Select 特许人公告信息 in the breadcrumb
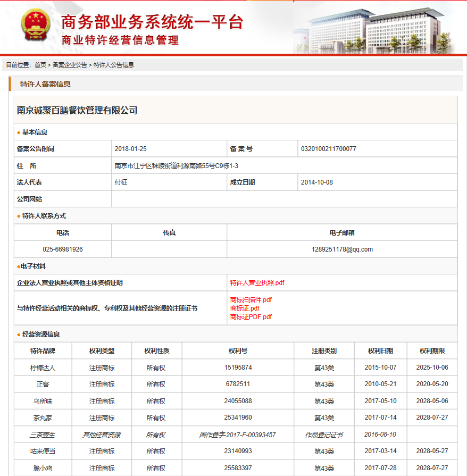 [114, 65]
